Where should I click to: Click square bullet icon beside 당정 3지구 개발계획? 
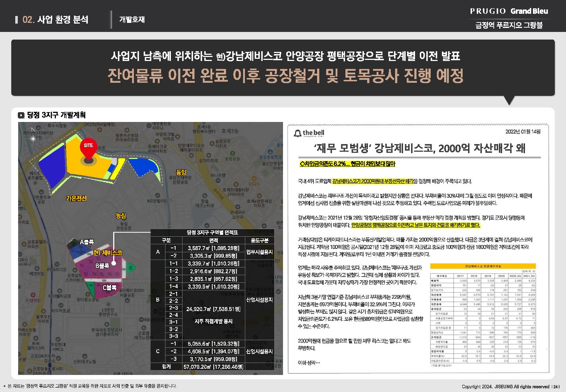pos(21,115)
